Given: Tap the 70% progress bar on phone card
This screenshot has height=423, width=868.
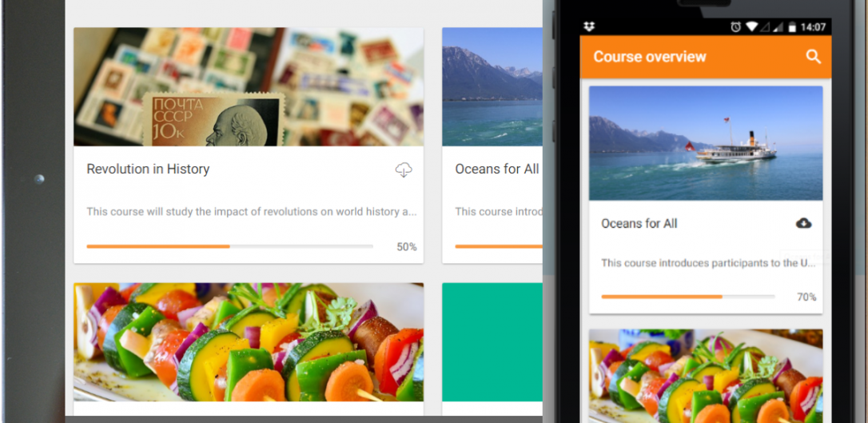Looking at the screenshot, I should pyautogui.click(x=688, y=297).
